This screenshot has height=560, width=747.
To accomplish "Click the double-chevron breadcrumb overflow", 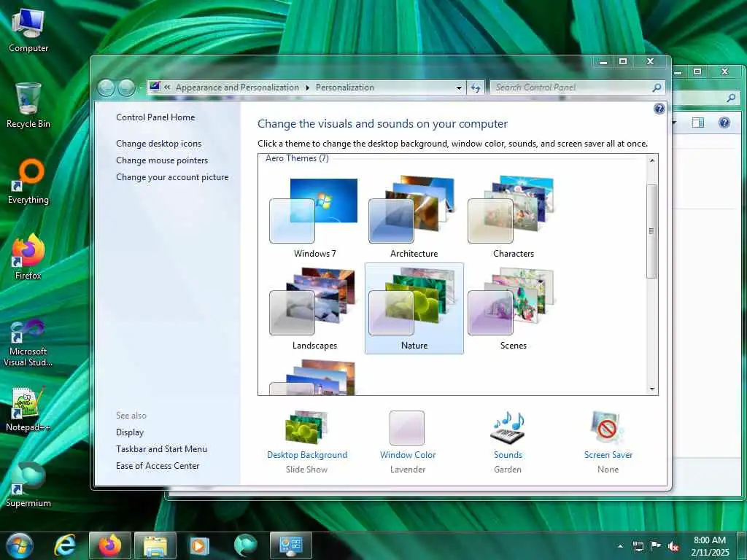I will (x=167, y=87).
